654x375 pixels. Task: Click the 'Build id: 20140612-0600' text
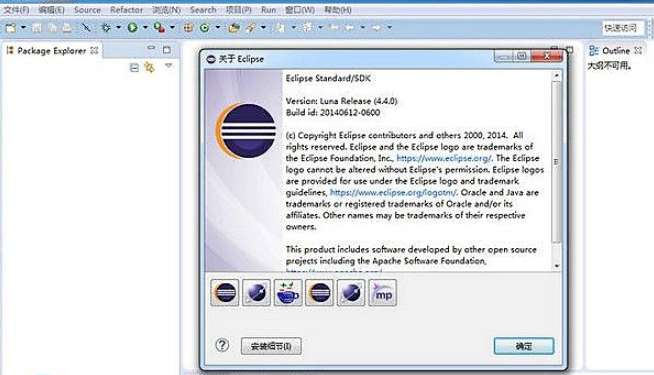point(333,113)
